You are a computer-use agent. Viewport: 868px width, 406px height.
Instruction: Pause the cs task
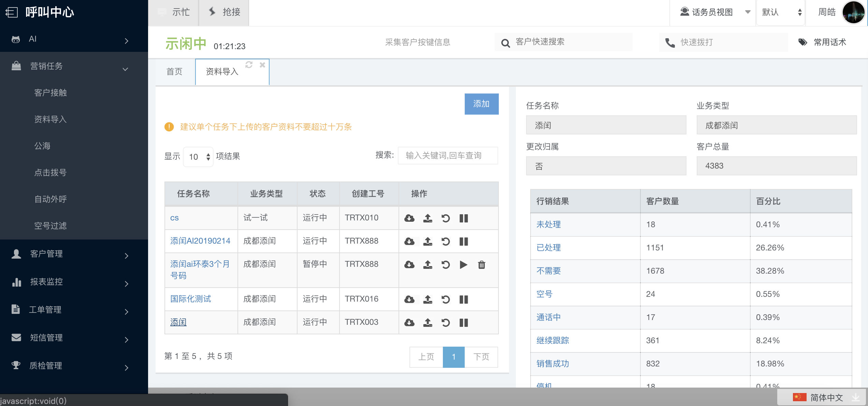464,218
